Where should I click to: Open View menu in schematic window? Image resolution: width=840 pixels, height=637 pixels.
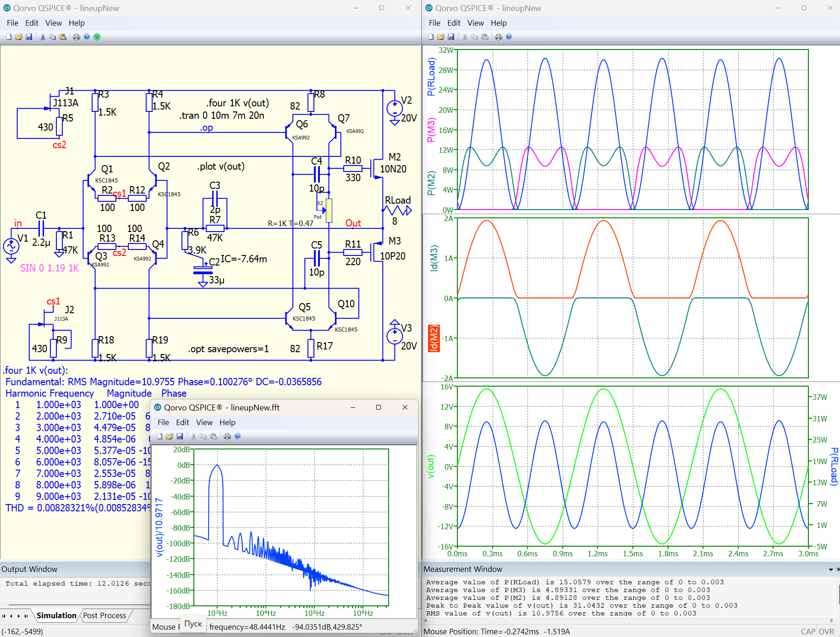[x=53, y=23]
